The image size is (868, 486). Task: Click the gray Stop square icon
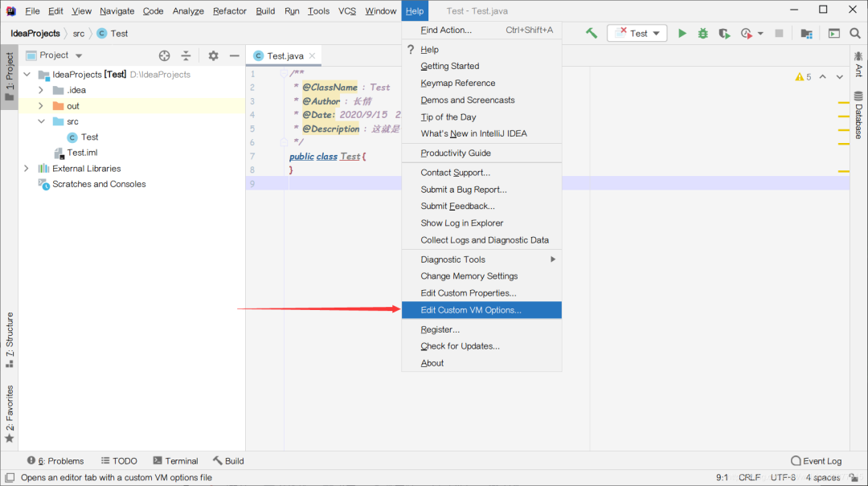pyautogui.click(x=779, y=33)
